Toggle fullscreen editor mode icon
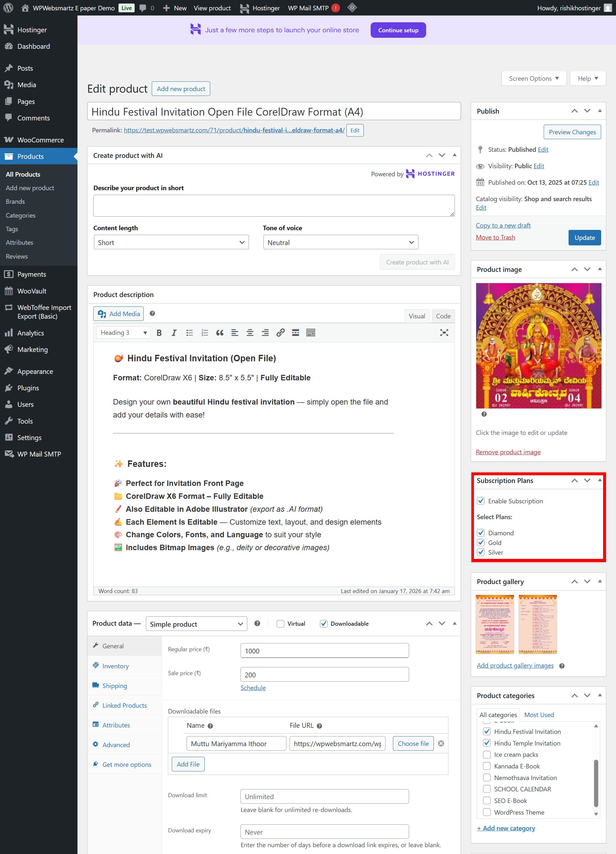 (x=444, y=333)
